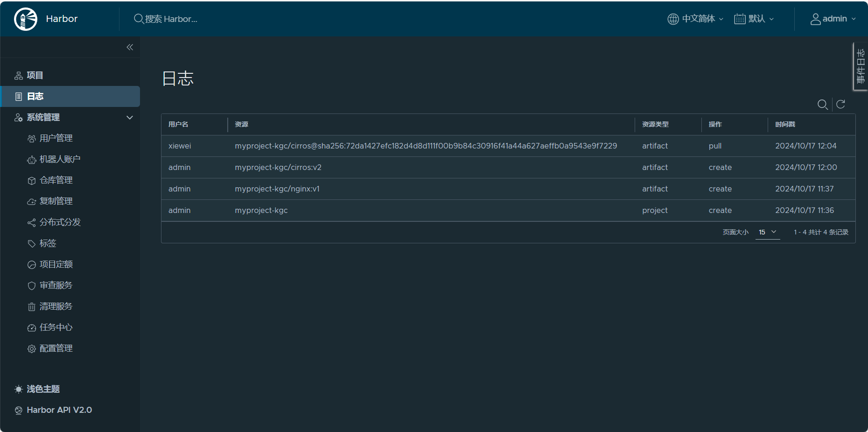Image resolution: width=868 pixels, height=432 pixels.
Task: Click the log search magnifier icon
Action: pyautogui.click(x=823, y=105)
